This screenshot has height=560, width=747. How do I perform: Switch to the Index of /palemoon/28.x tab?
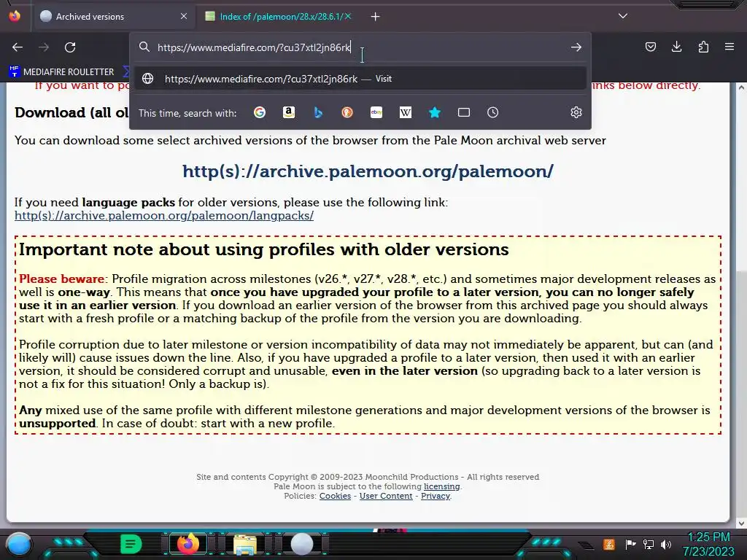(278, 16)
